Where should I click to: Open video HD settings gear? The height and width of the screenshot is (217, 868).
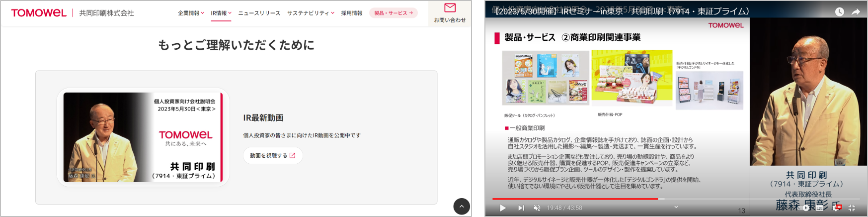coord(836,208)
